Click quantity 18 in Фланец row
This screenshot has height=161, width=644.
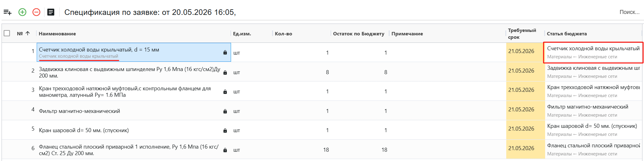pos(326,150)
